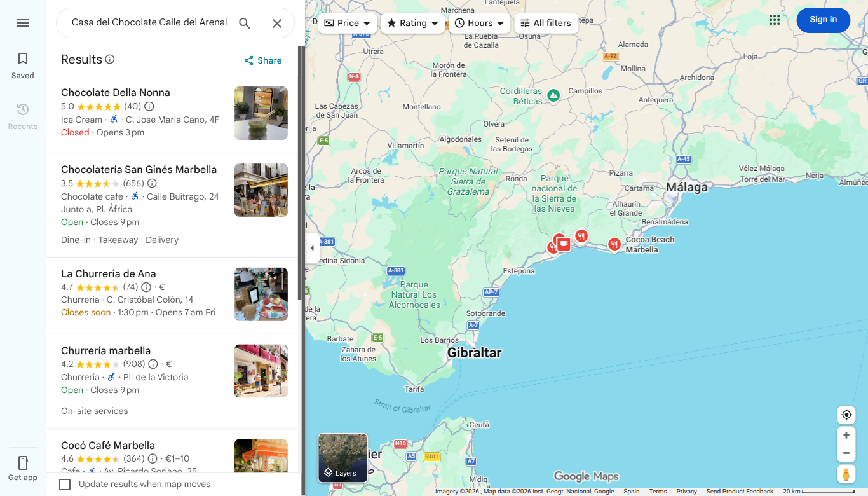The image size is (868, 496).
Task: Click info icon beside Cocó Café 364 reviews
Action: (153, 458)
